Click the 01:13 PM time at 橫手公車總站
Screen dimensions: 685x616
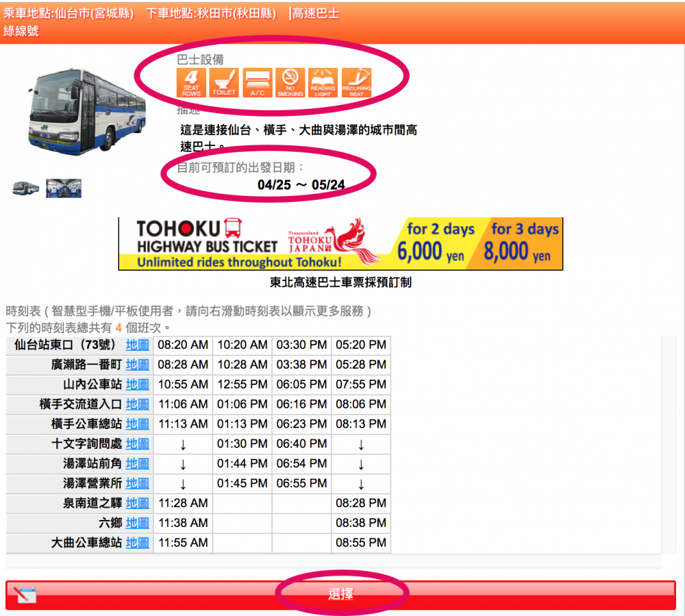tap(242, 424)
